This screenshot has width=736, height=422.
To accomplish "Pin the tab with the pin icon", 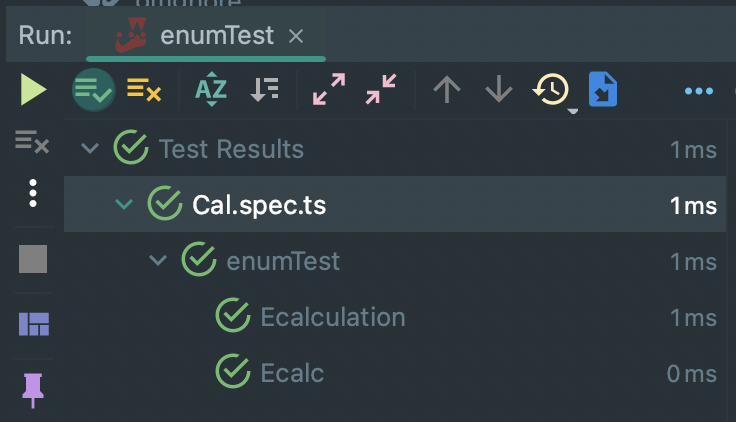I will (33, 386).
